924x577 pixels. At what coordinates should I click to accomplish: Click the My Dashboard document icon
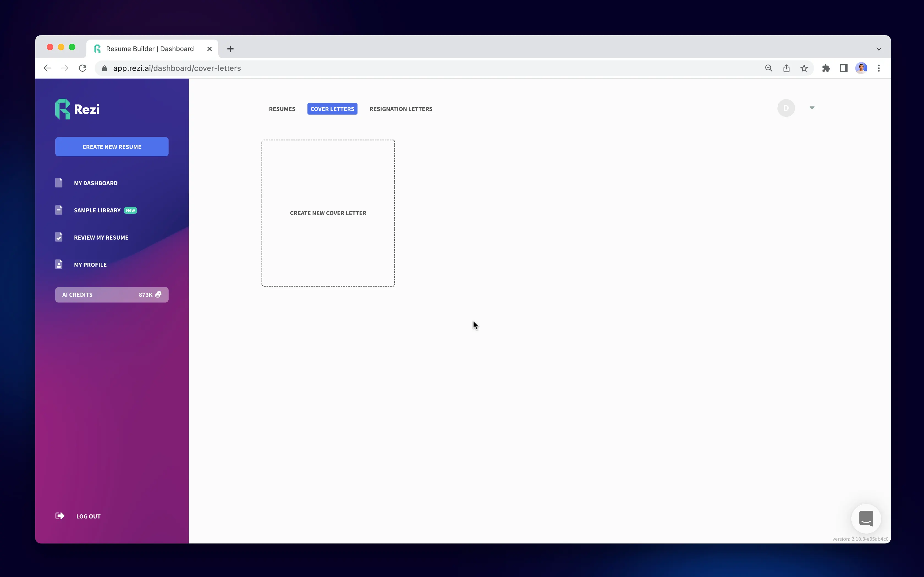pos(59,183)
